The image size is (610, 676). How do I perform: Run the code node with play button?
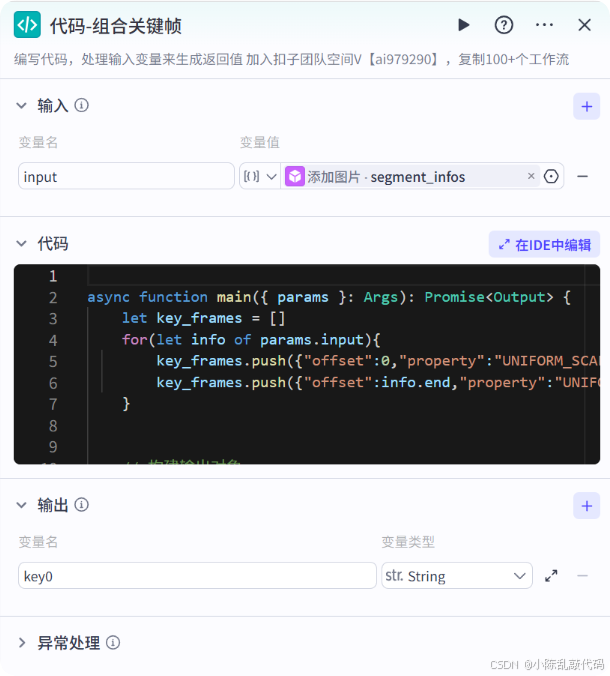464,25
